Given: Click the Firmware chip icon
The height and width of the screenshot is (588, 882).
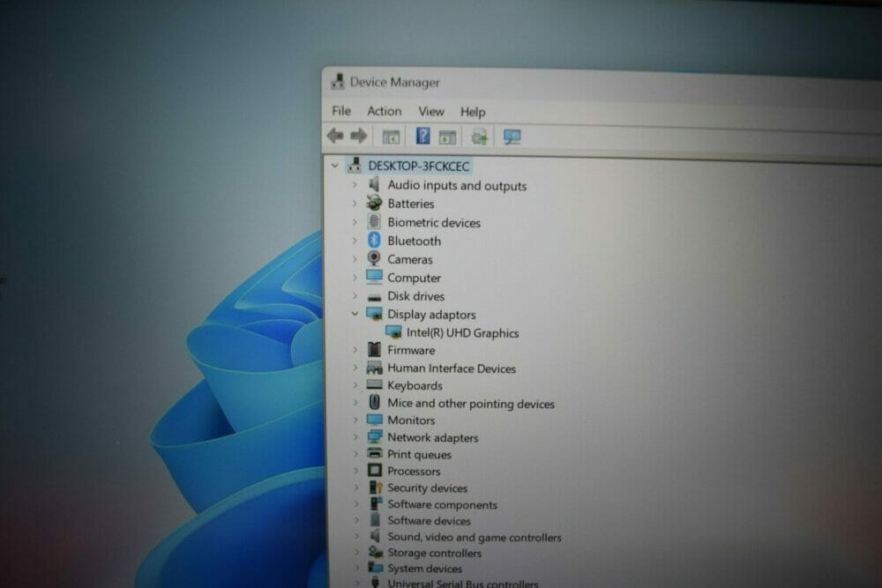Looking at the screenshot, I should click(x=374, y=349).
